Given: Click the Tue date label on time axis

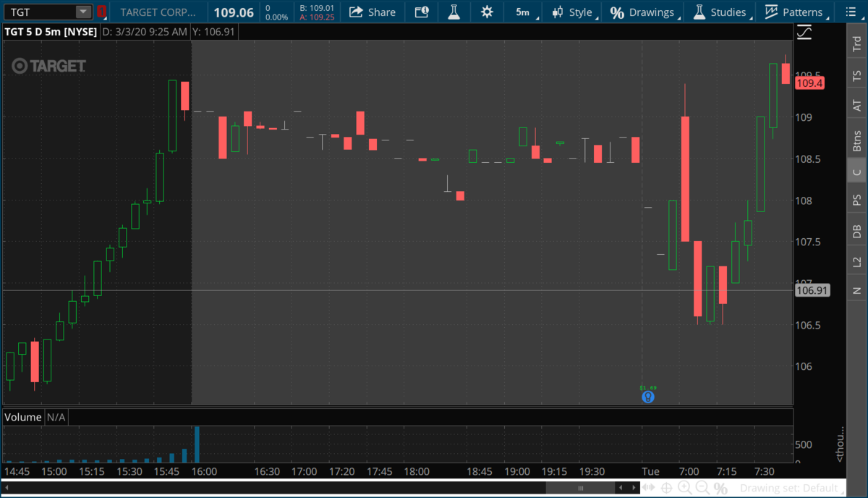Looking at the screenshot, I should [x=650, y=471].
